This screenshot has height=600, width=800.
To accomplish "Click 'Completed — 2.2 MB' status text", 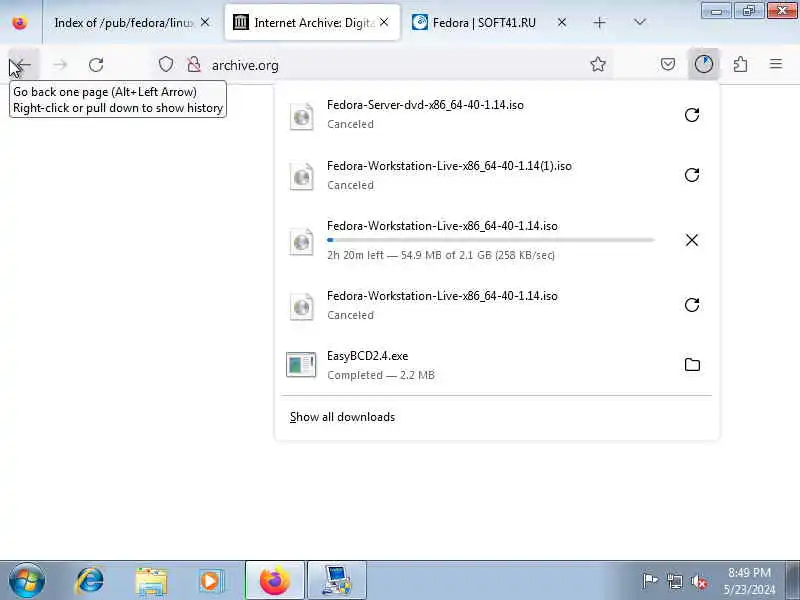I will click(381, 375).
